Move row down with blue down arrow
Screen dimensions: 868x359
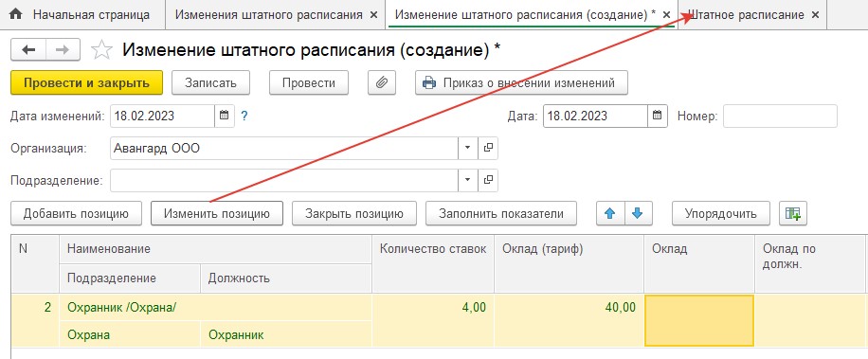click(x=638, y=213)
